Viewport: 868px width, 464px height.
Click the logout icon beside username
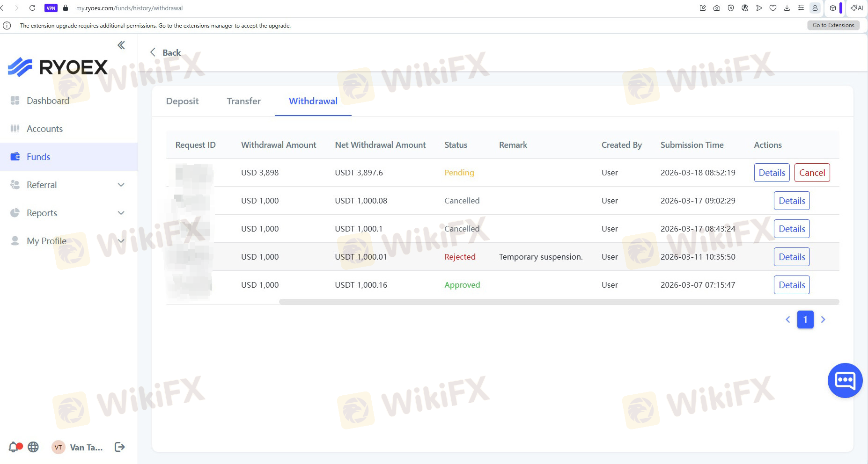click(x=119, y=447)
